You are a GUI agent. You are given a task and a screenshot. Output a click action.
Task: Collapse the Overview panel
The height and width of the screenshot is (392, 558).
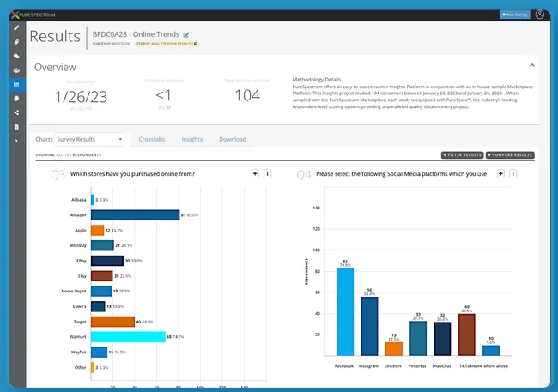click(531, 65)
